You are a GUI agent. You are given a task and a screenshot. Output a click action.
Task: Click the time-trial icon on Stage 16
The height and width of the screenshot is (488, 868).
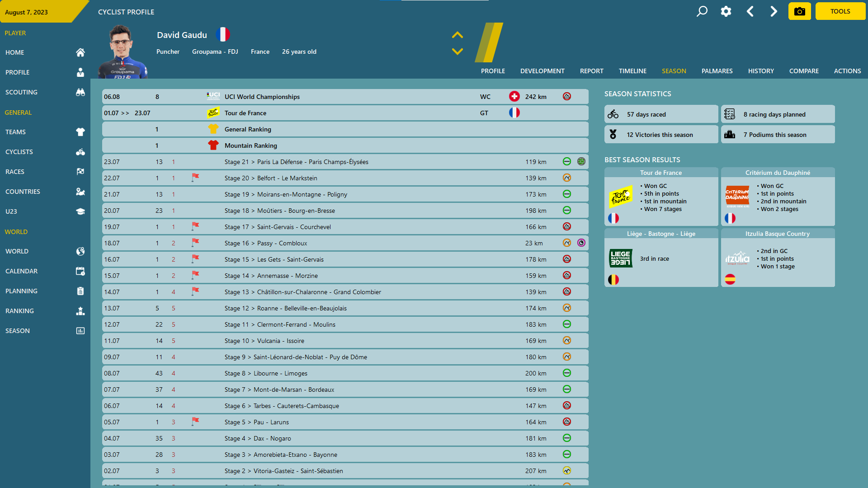point(581,243)
